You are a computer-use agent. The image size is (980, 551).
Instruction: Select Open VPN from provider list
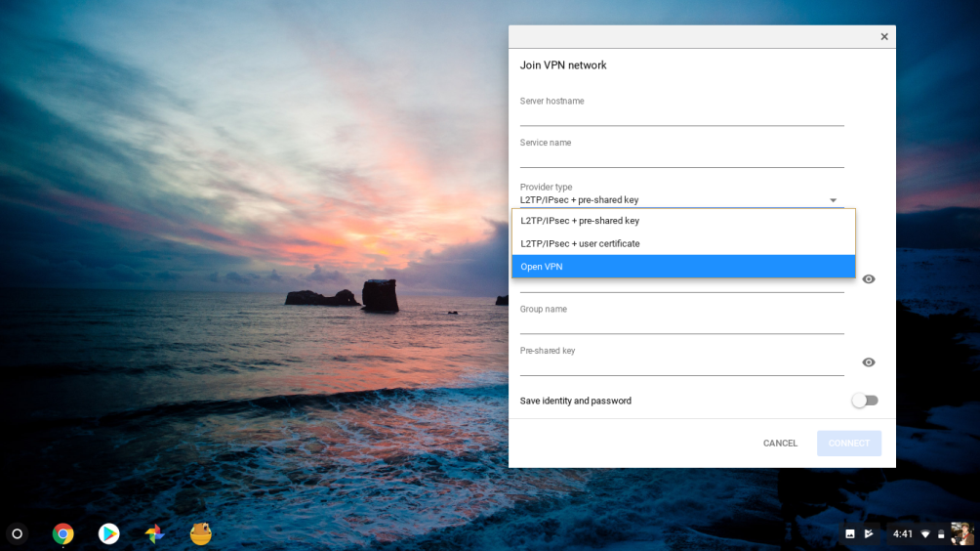coord(683,267)
